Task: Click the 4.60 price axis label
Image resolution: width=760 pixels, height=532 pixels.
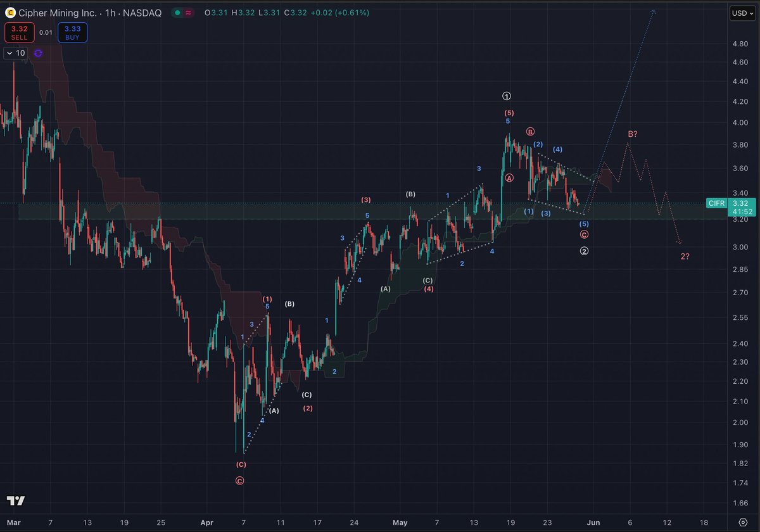Action: click(x=741, y=62)
